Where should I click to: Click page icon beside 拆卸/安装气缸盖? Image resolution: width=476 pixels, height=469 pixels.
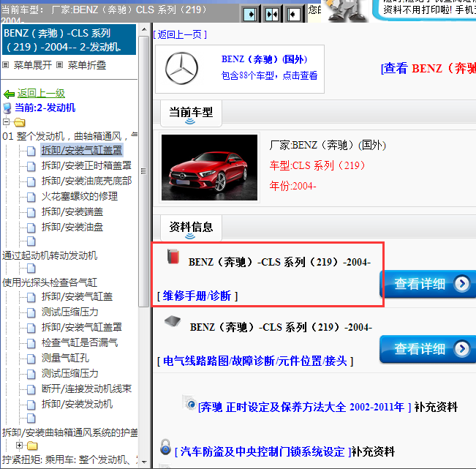[31, 297]
